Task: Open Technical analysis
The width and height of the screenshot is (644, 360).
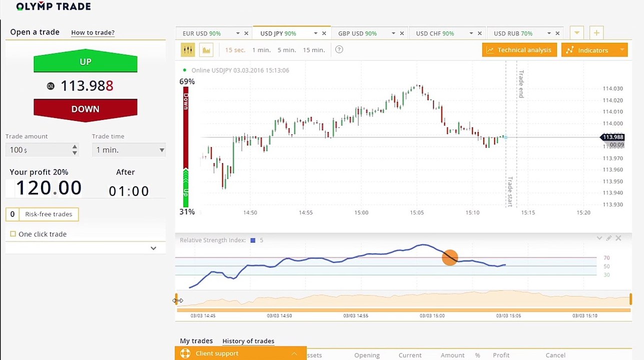Action: (x=519, y=50)
